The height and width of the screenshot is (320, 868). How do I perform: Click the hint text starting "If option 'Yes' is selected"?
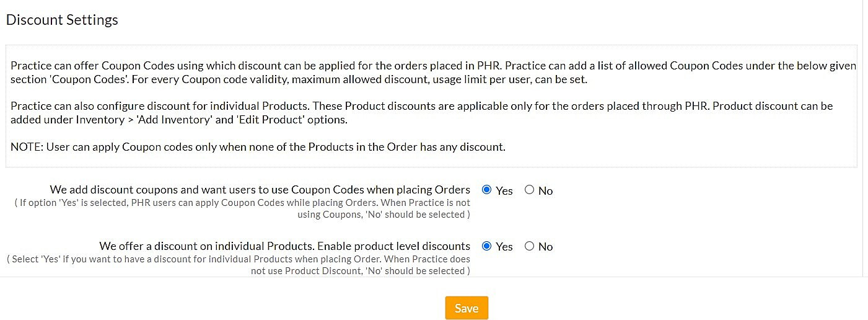[243, 208]
